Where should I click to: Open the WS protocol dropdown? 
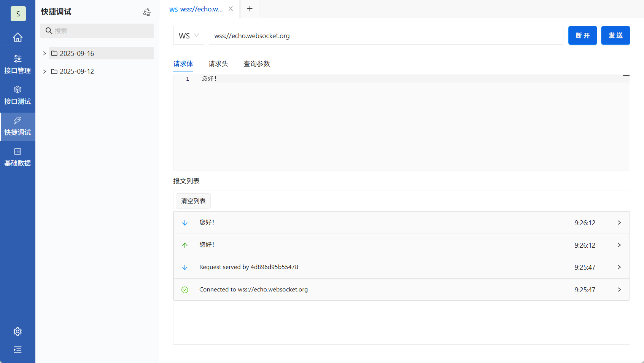[188, 35]
